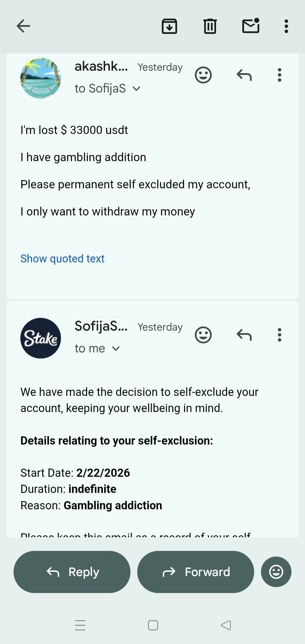Open more options for akashk's message
This screenshot has height=644, width=305.
[x=279, y=75]
